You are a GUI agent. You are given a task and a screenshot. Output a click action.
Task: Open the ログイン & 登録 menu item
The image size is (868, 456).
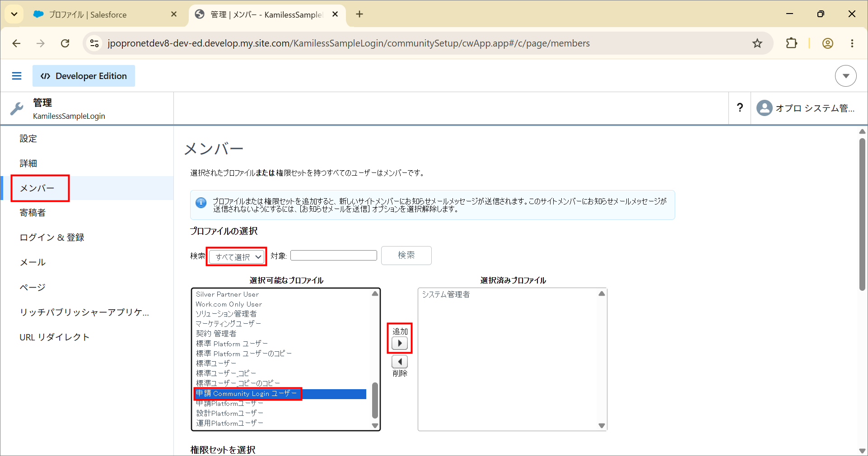[52, 237]
